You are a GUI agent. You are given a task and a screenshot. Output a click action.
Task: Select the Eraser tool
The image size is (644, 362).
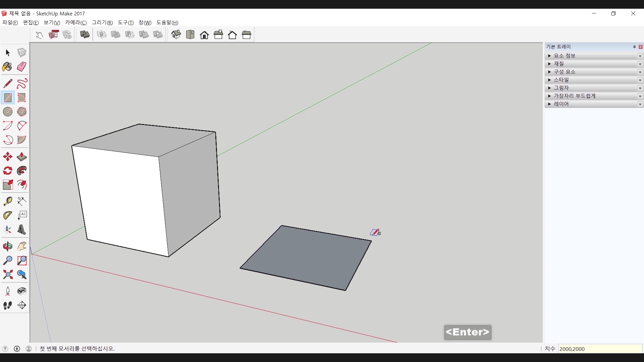pyautogui.click(x=22, y=67)
